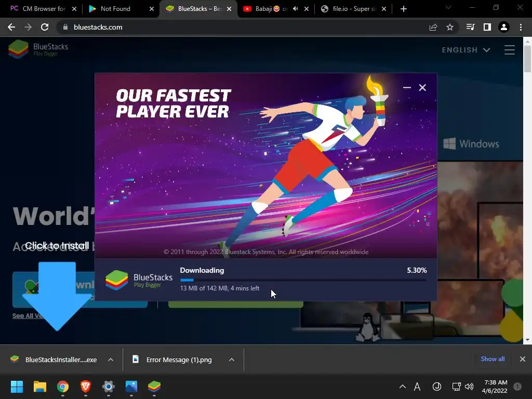Open the clock showing 7:38 AM

point(495,387)
